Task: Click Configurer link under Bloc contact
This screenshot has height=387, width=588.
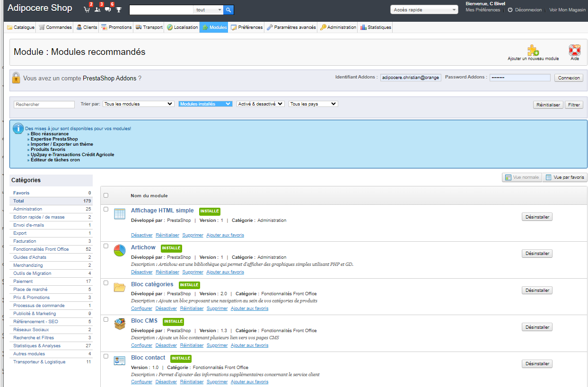Action: [141, 382]
